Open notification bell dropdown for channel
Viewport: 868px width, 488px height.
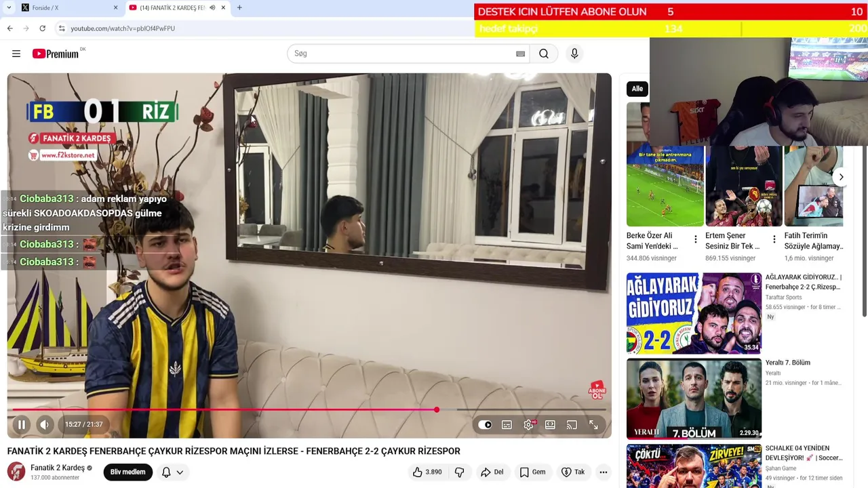172,472
